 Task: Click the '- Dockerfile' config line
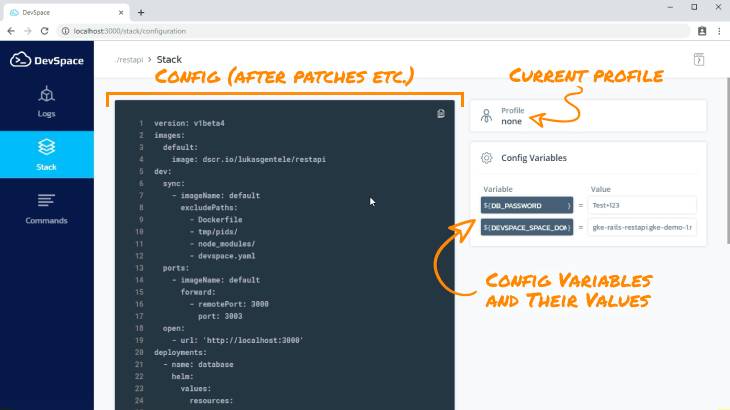(x=216, y=220)
